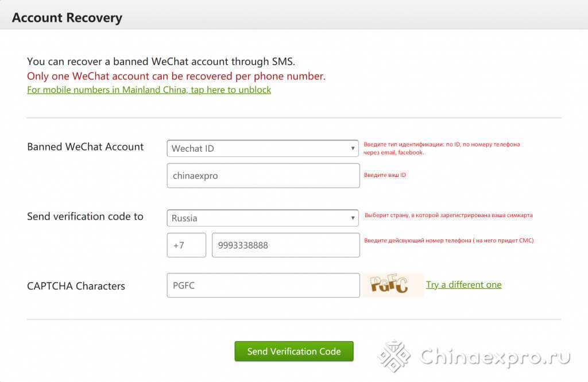Expand the Russia country dropdown

[262, 218]
